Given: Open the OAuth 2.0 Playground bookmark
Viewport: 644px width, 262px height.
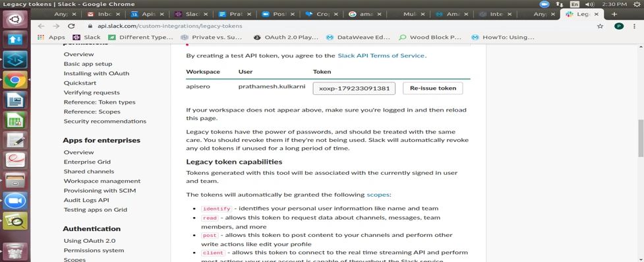Looking at the screenshot, I should click(x=286, y=37).
